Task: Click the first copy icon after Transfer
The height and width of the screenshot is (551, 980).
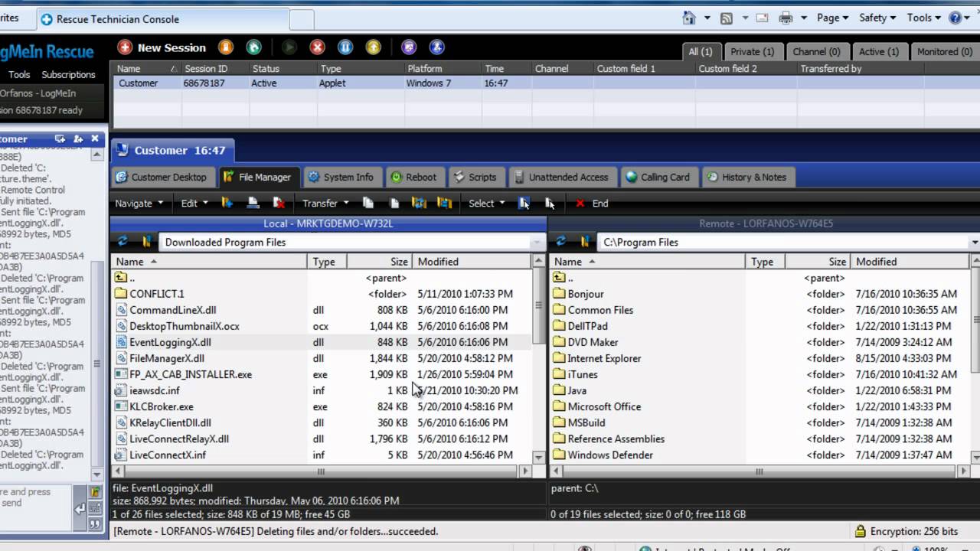Action: (368, 203)
